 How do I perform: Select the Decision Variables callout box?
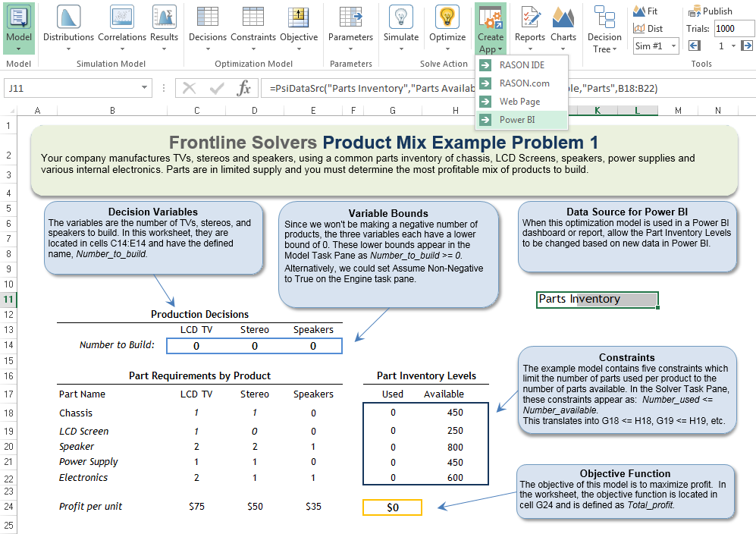(153, 238)
